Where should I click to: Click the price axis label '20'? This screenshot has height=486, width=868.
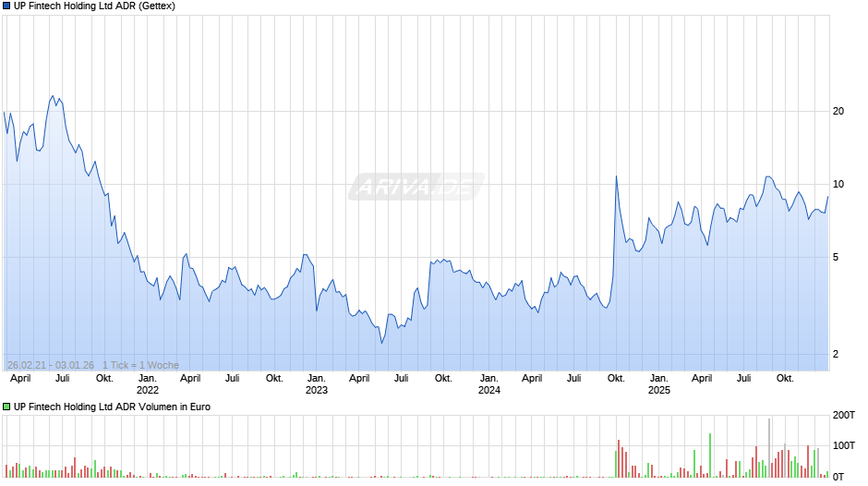(x=838, y=112)
